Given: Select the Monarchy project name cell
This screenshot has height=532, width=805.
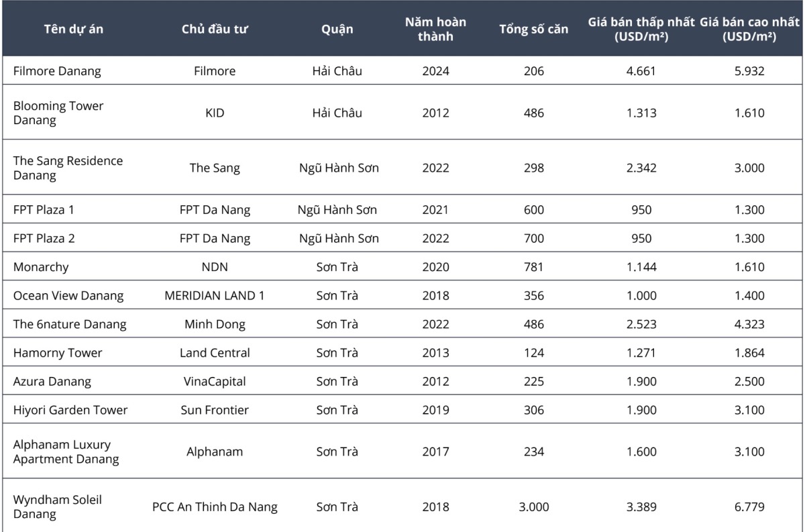Looking at the screenshot, I should click(41, 267).
